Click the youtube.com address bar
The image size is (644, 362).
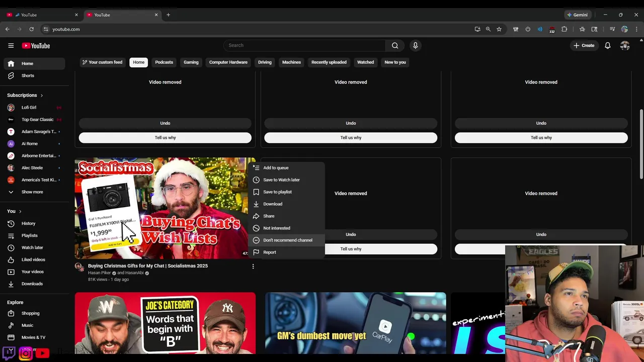(x=257, y=29)
